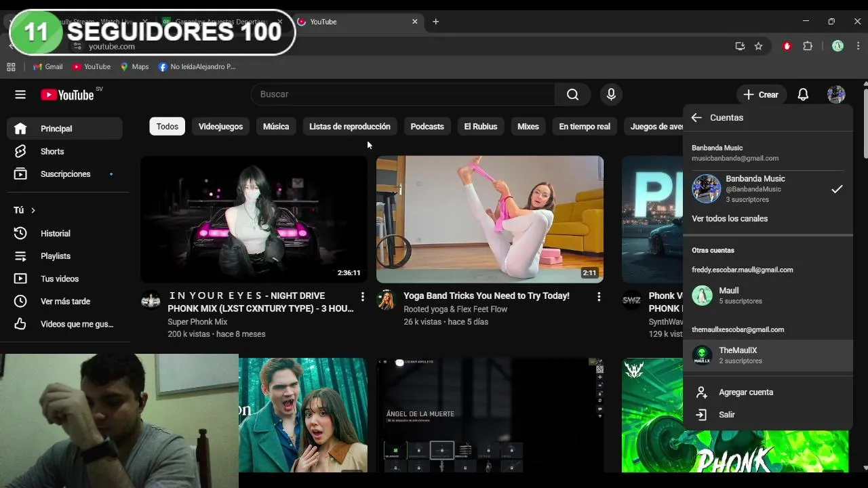Play the Yoga Band Tricks thumbnail
This screenshot has height=488, width=868.
tap(490, 219)
